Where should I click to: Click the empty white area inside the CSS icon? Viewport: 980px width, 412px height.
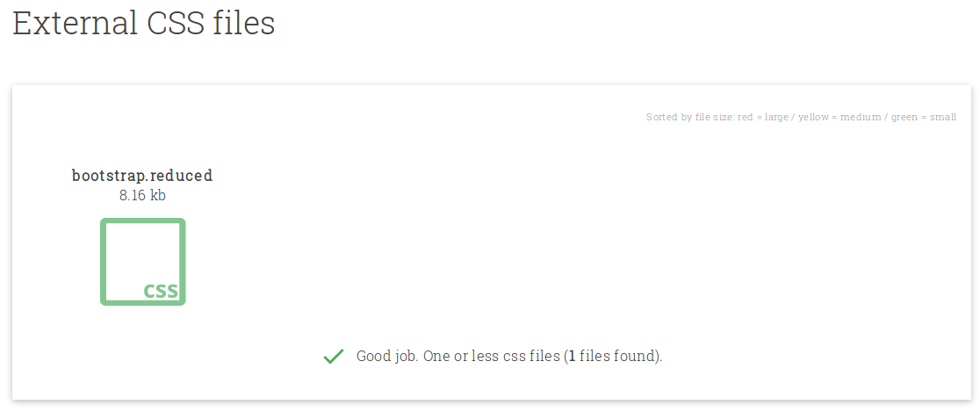tap(135, 253)
